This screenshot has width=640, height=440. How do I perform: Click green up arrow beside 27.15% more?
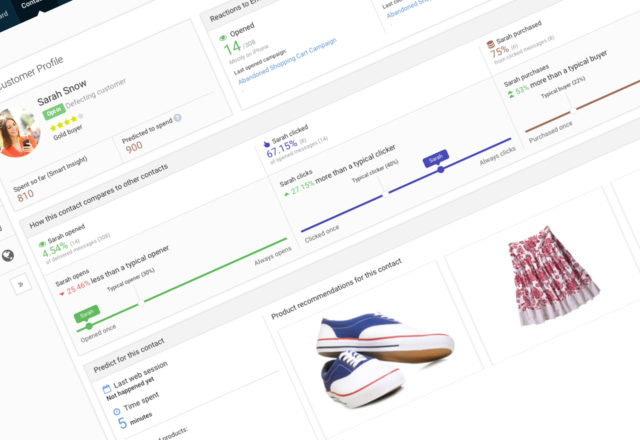[x=287, y=194]
